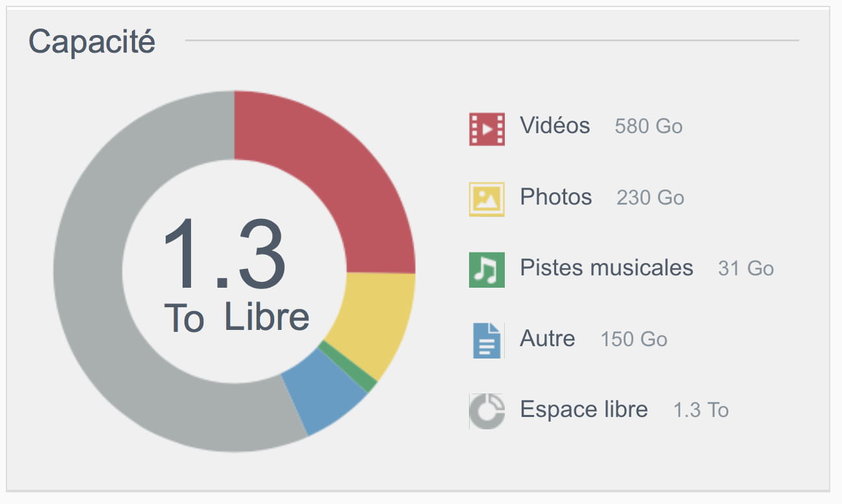This screenshot has width=842, height=504.
Task: Click the 580 Go videos value
Action: click(x=648, y=126)
